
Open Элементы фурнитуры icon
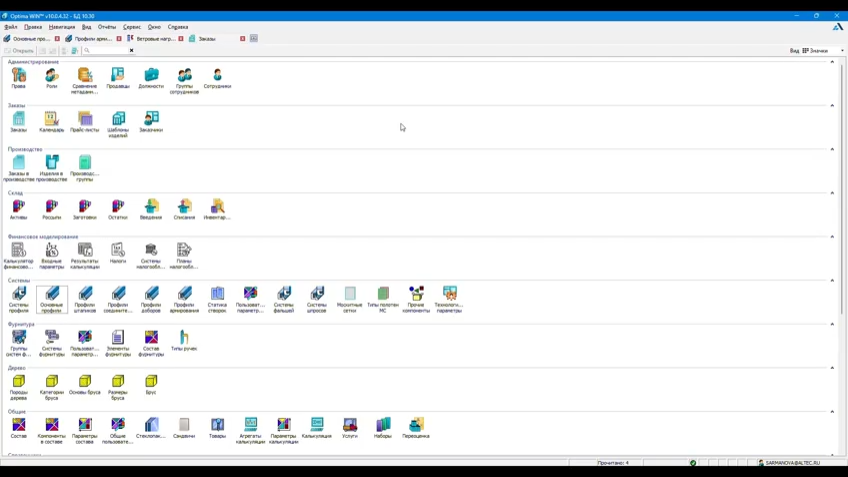118,343
